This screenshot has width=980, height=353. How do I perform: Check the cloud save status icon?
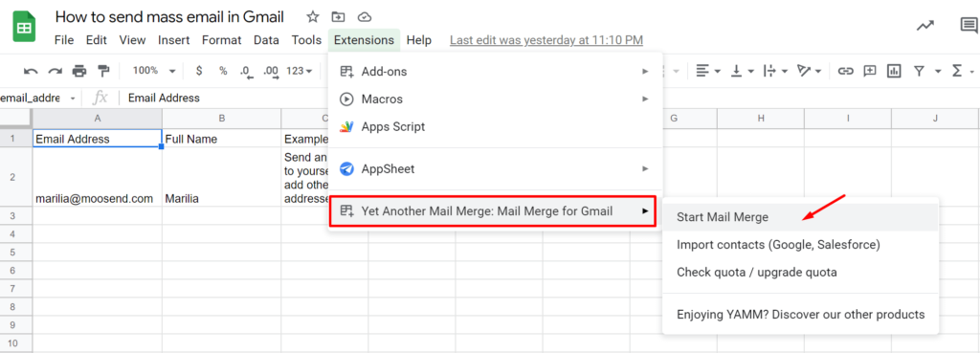tap(365, 17)
